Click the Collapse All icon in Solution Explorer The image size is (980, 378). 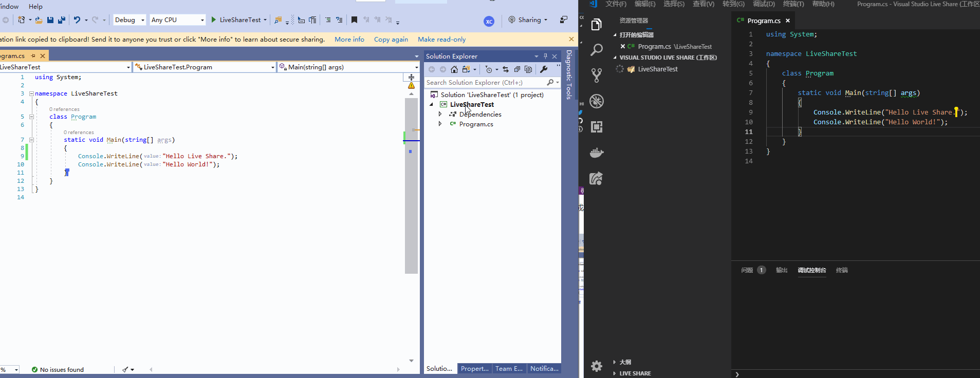coord(517,69)
